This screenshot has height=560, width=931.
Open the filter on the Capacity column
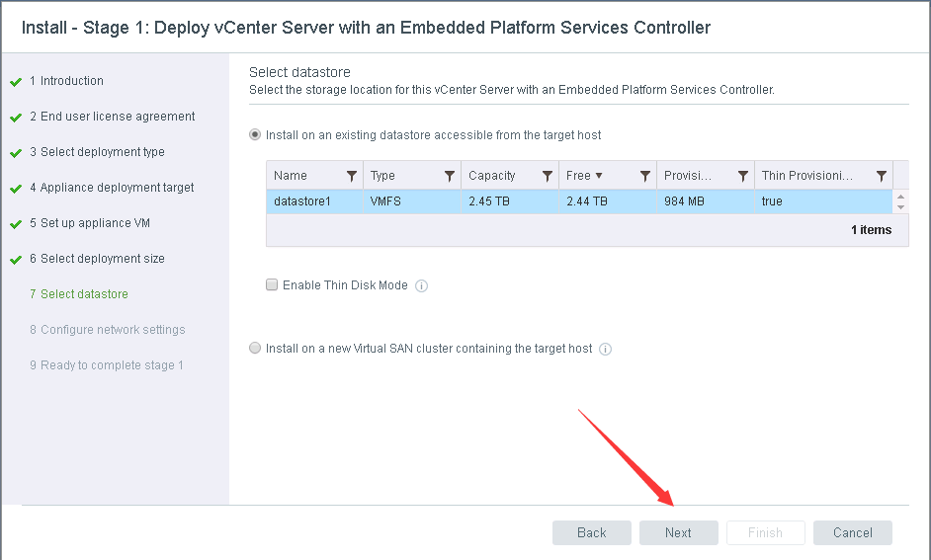pyautogui.click(x=548, y=176)
